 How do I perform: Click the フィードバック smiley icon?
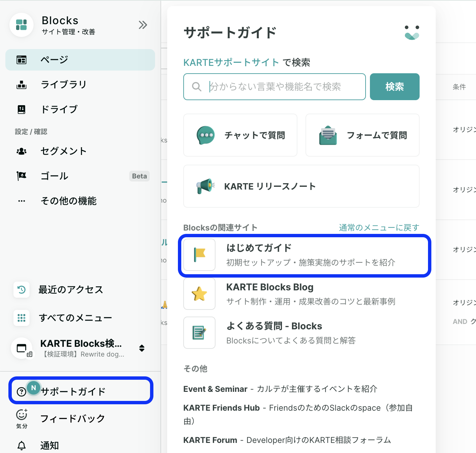click(x=21, y=415)
